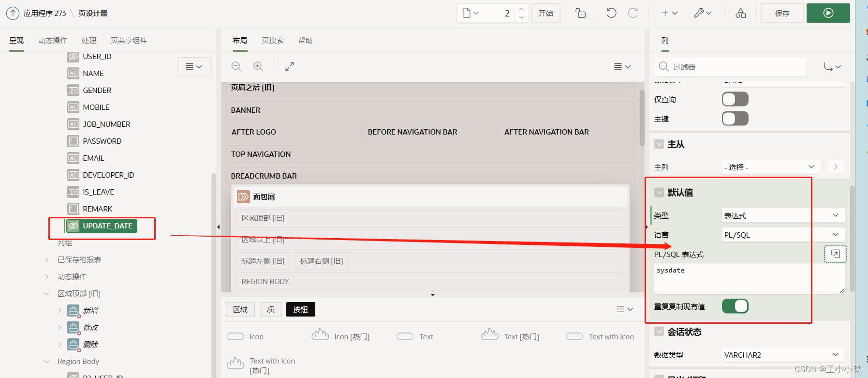
Task: Open the shared components icon
Action: click(741, 13)
